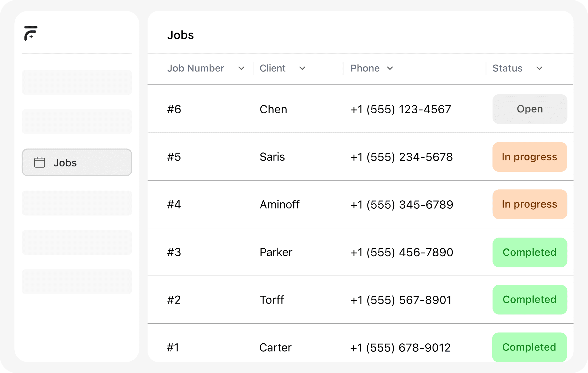Select job number #6 row
The height and width of the screenshot is (373, 588).
tap(174, 109)
